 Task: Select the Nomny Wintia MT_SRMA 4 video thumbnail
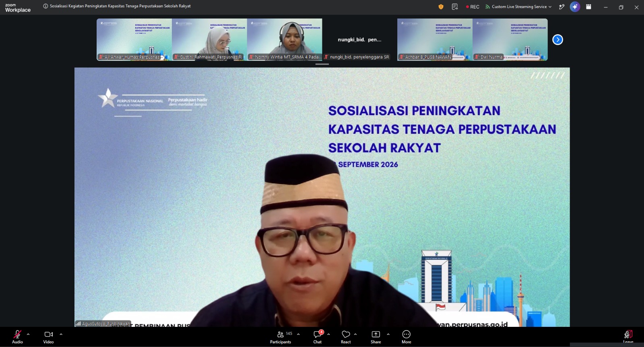(285, 39)
